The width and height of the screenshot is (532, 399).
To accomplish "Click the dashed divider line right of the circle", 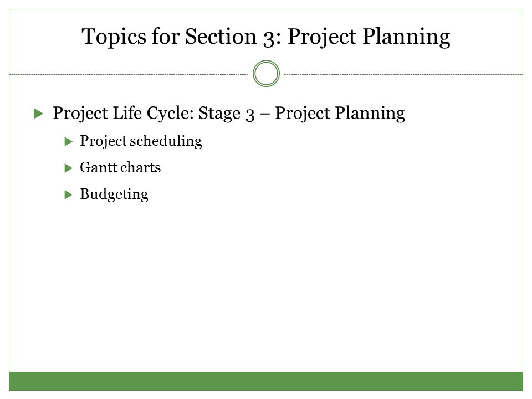I will pyautogui.click(x=403, y=74).
